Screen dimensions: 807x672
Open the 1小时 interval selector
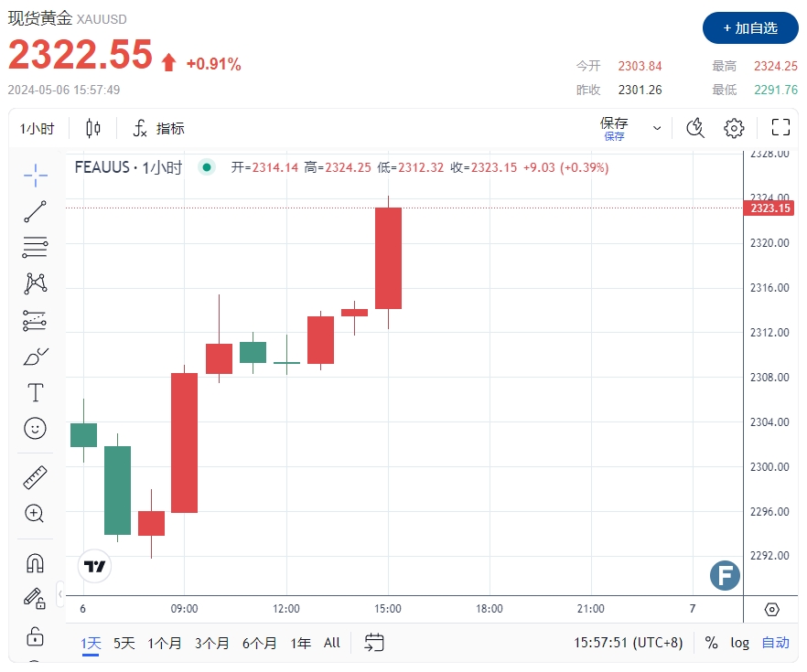tap(37, 128)
